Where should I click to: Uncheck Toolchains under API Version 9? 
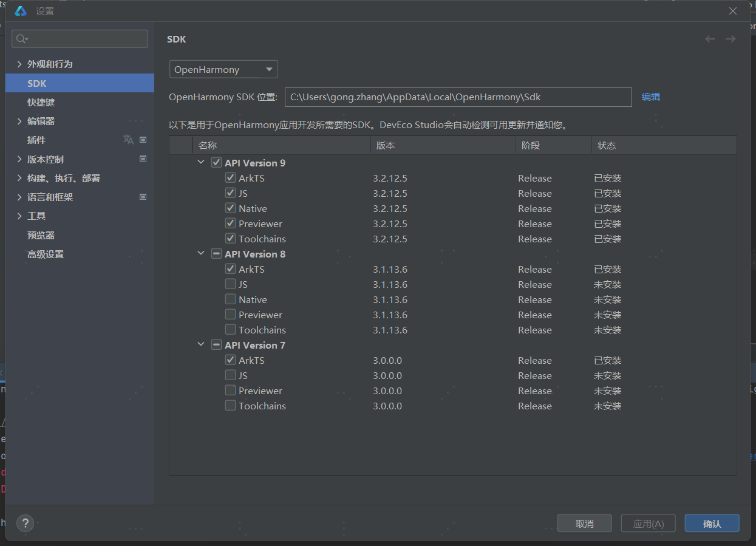click(x=230, y=239)
